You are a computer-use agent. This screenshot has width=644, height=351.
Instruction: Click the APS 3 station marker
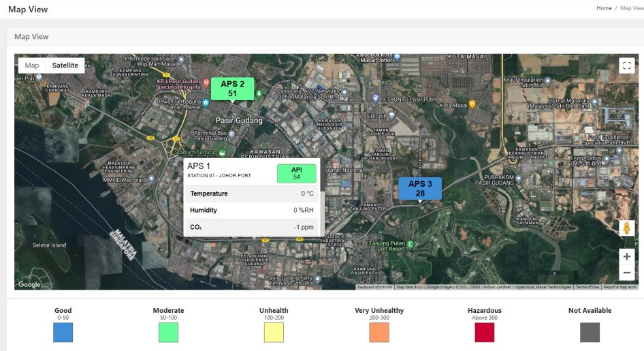tap(420, 188)
